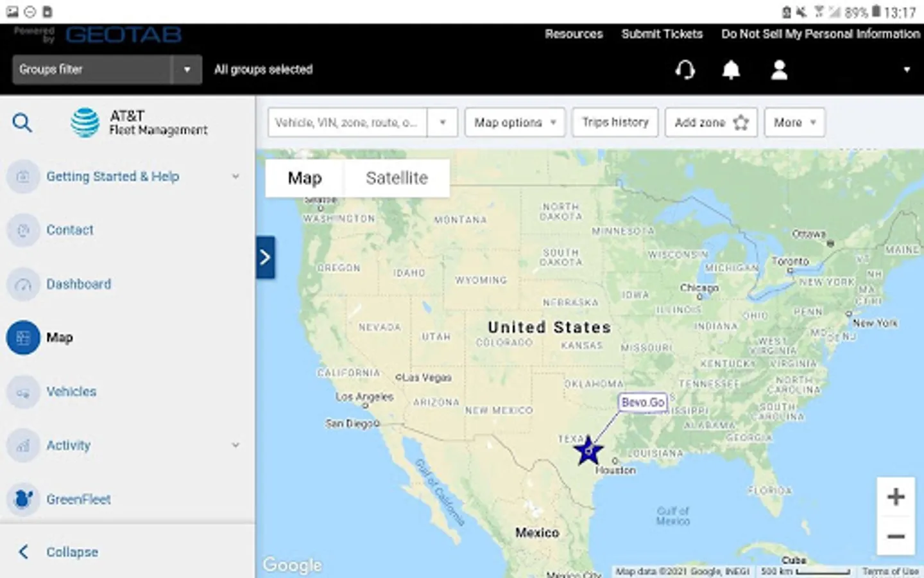Open the vehicle search dropdown arrow

click(x=442, y=122)
